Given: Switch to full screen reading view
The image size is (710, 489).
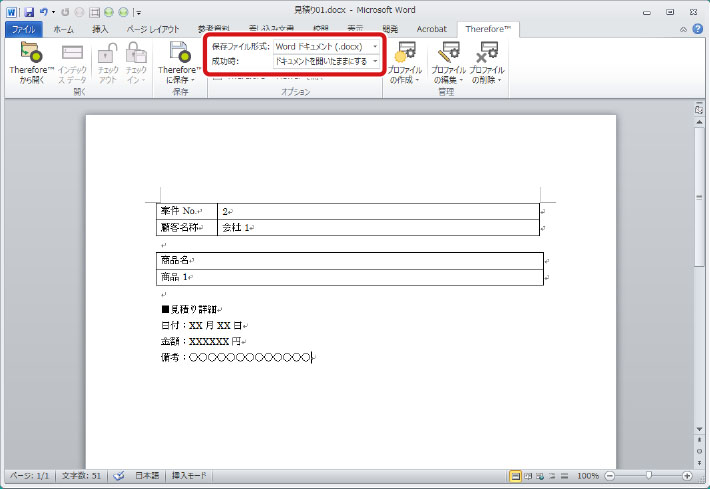Looking at the screenshot, I should (x=529, y=476).
